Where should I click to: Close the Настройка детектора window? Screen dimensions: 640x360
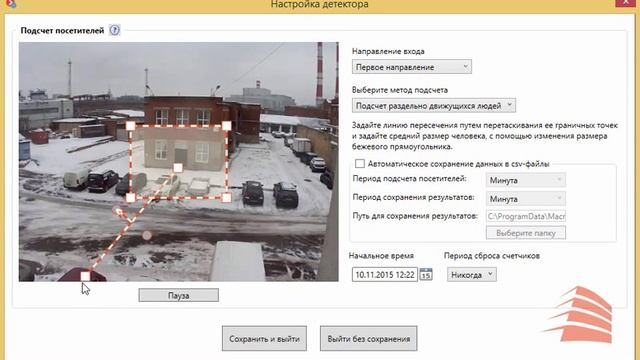tap(624, 3)
